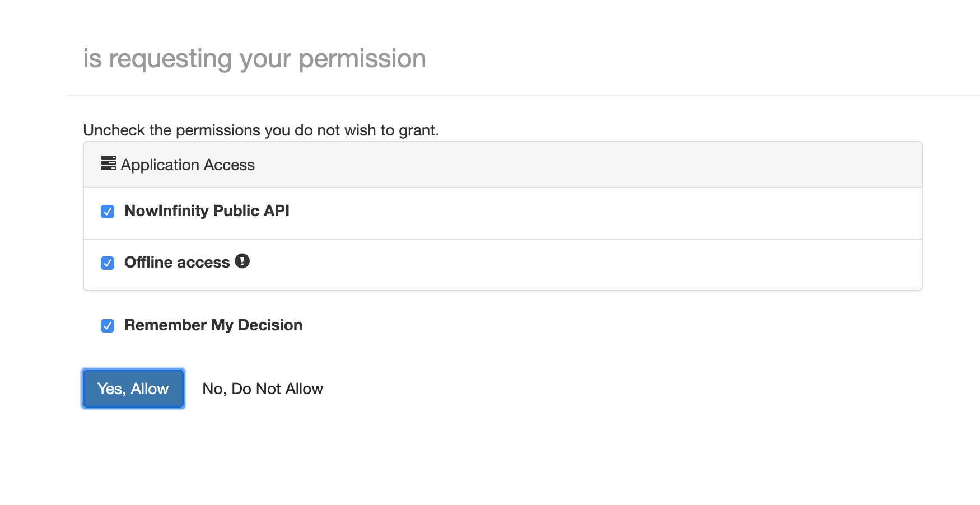The height and width of the screenshot is (505, 980).
Task: Click the word 'API' in the first permission
Action: tap(277, 211)
